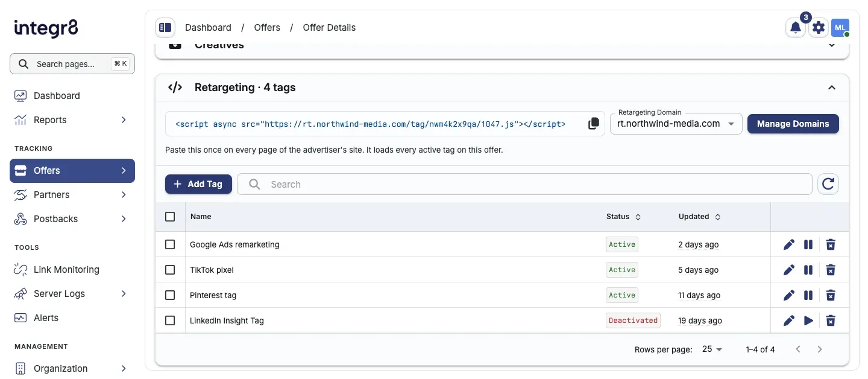This screenshot has height=379, width=868.
Task: Expand the Partners submenu arrow
Action: pos(124,194)
